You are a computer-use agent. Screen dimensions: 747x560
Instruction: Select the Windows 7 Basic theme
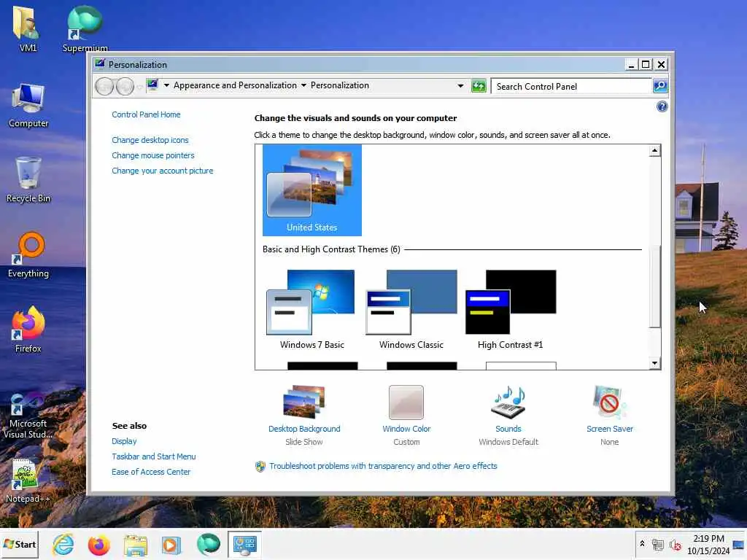point(312,309)
